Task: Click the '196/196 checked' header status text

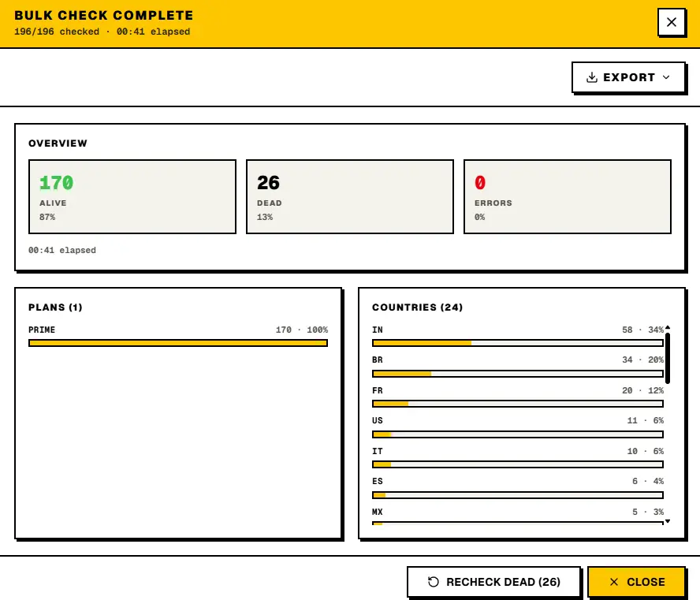Action: click(x=57, y=32)
